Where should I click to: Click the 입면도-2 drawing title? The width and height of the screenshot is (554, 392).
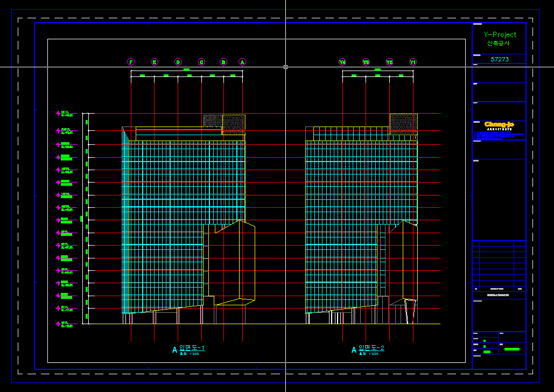point(371,348)
